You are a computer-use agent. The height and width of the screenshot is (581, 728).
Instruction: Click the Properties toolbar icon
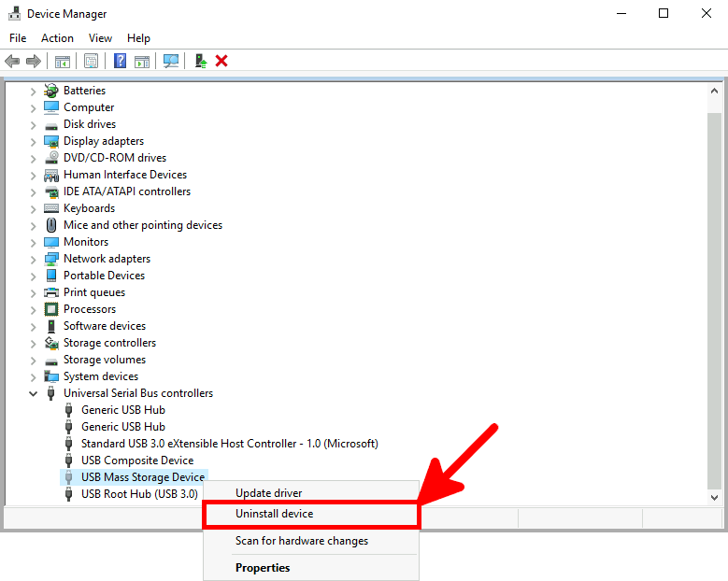tap(91, 61)
